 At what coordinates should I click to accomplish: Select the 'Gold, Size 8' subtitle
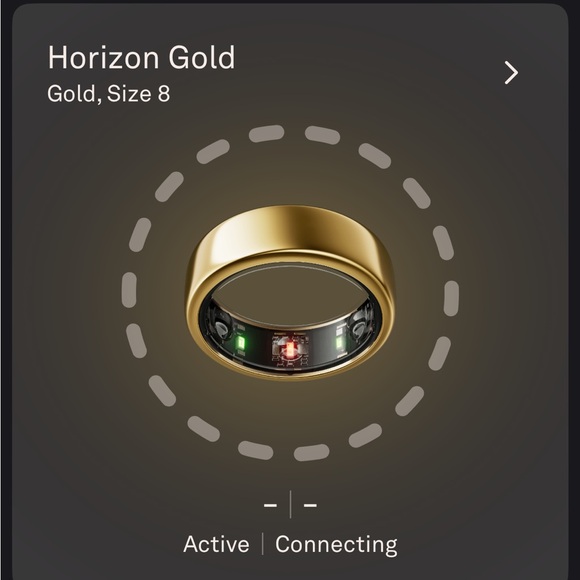(x=108, y=94)
